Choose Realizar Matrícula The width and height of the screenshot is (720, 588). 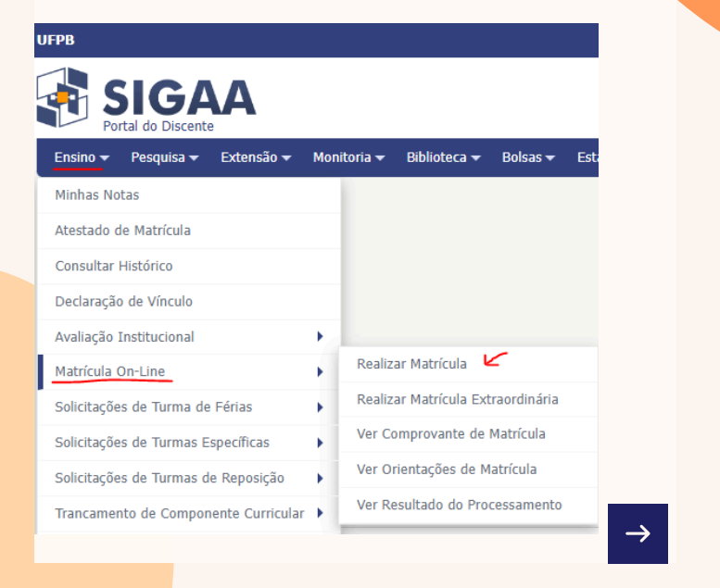tap(468, 364)
